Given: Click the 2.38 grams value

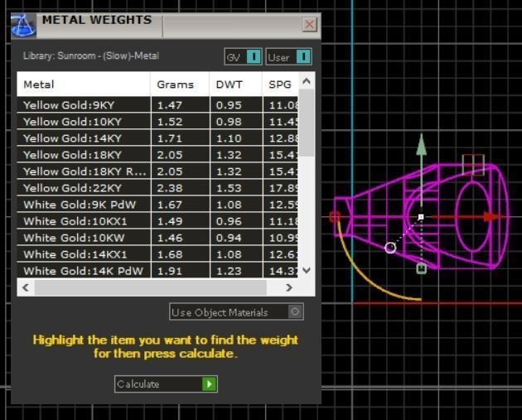Looking at the screenshot, I should pos(170,188).
